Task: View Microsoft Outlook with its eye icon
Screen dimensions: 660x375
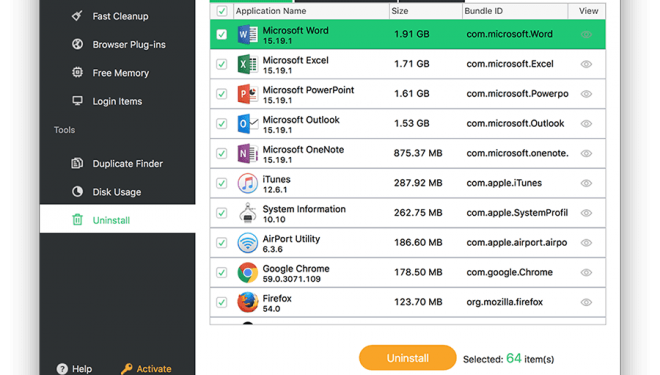Action: click(586, 124)
